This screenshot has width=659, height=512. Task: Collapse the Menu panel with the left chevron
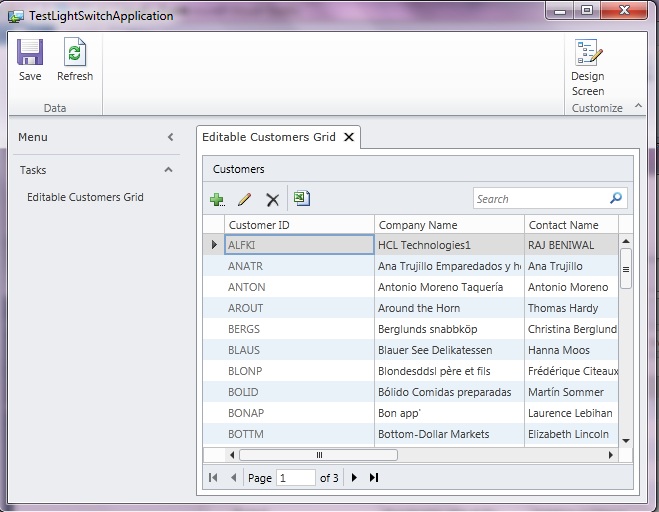click(x=170, y=137)
